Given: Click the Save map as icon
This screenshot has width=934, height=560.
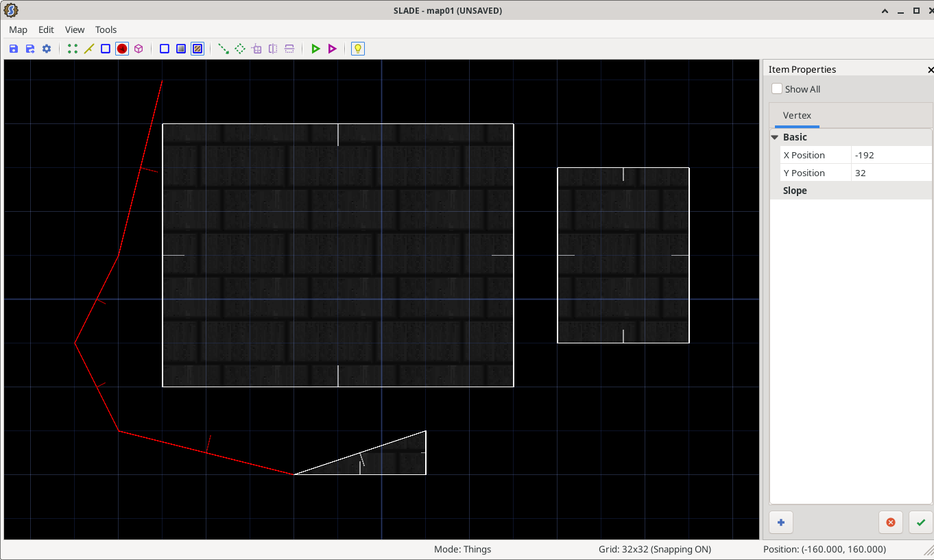Looking at the screenshot, I should (30, 49).
